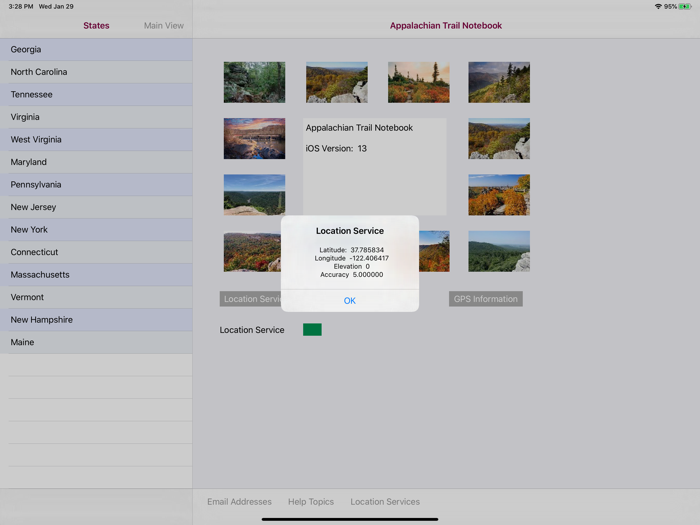The height and width of the screenshot is (525, 700).
Task: Select New Hampshire in the States list
Action: (96, 320)
